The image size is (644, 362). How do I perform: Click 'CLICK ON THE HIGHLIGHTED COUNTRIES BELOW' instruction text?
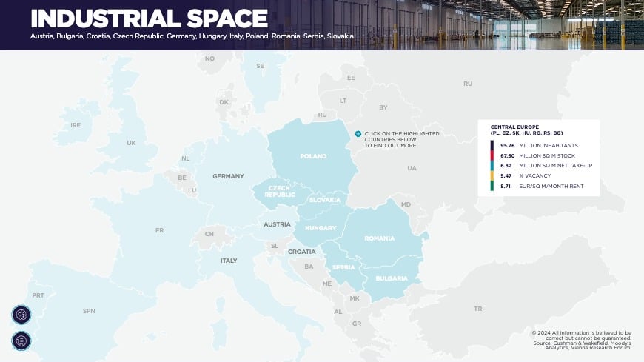[x=402, y=139]
